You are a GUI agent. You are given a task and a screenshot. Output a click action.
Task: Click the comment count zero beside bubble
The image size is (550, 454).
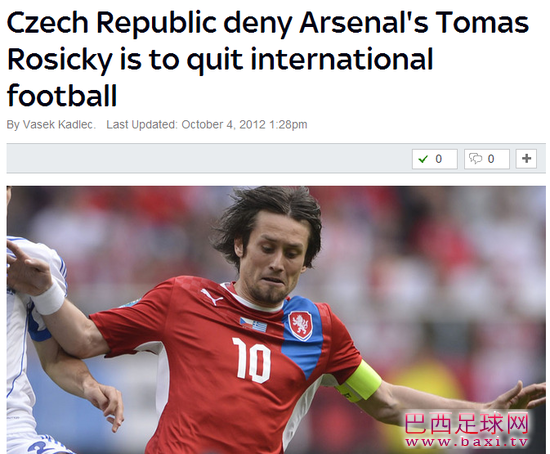point(491,159)
